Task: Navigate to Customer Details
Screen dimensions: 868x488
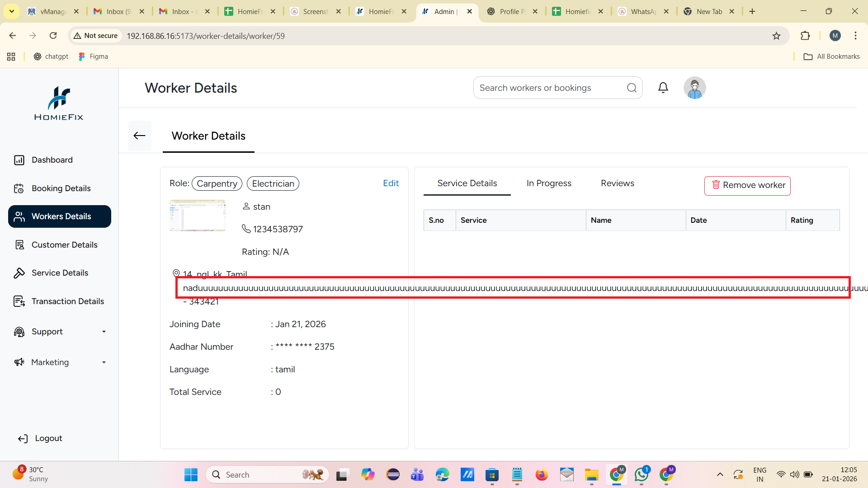Action: (x=64, y=245)
